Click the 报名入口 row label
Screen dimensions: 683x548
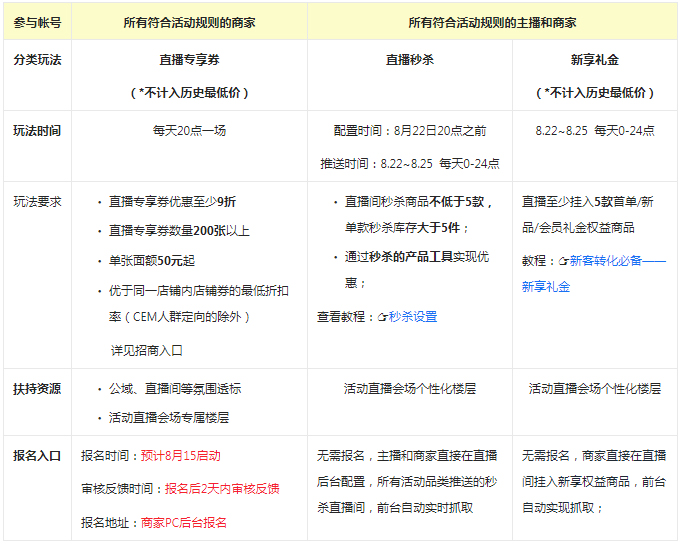[x=37, y=456]
